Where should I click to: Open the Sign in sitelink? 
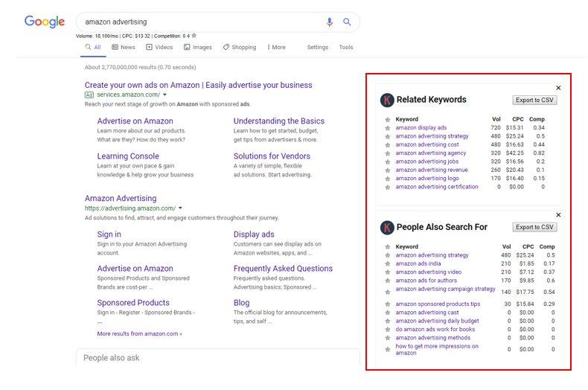(x=109, y=234)
